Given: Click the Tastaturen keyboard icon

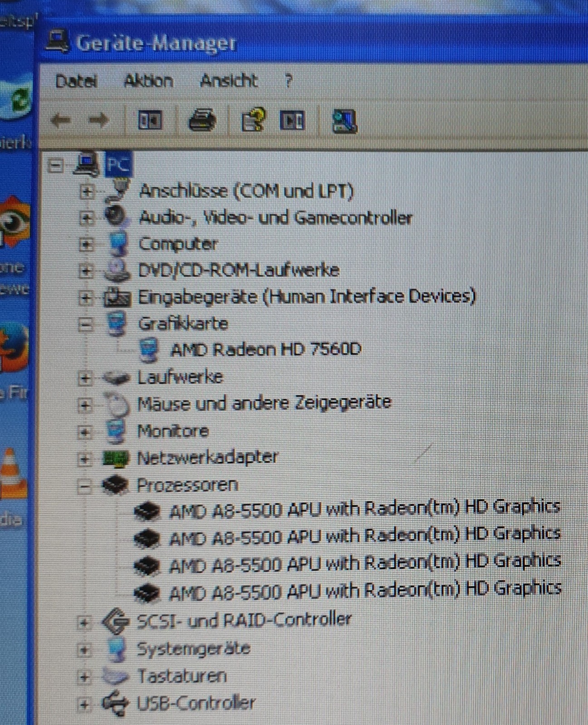Looking at the screenshot, I should point(115,676).
